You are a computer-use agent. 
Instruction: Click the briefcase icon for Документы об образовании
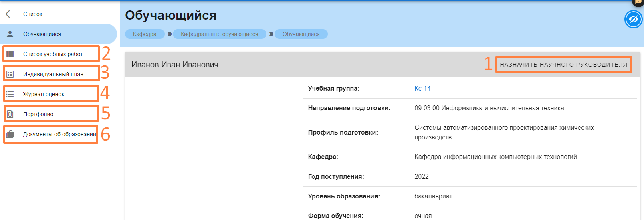pyautogui.click(x=10, y=134)
